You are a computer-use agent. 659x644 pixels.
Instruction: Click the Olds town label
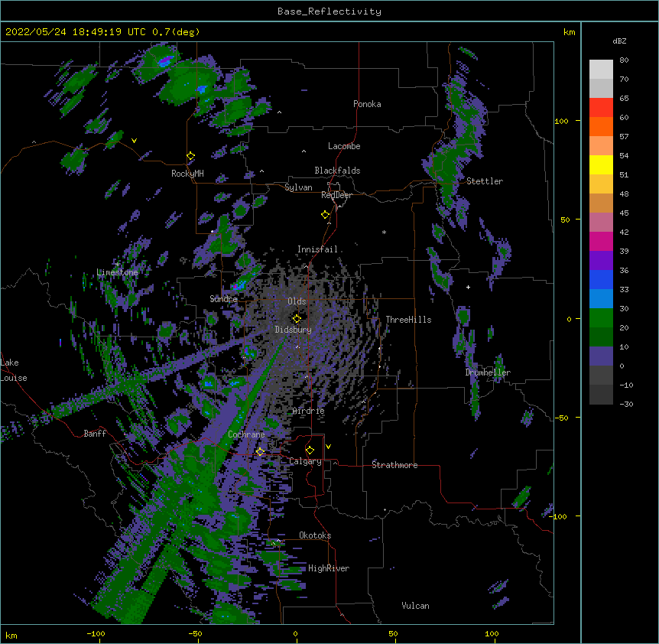pyautogui.click(x=297, y=301)
